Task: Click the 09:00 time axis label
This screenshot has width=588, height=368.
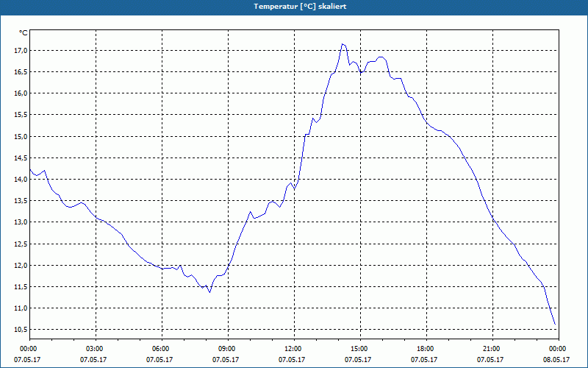Action: point(228,349)
